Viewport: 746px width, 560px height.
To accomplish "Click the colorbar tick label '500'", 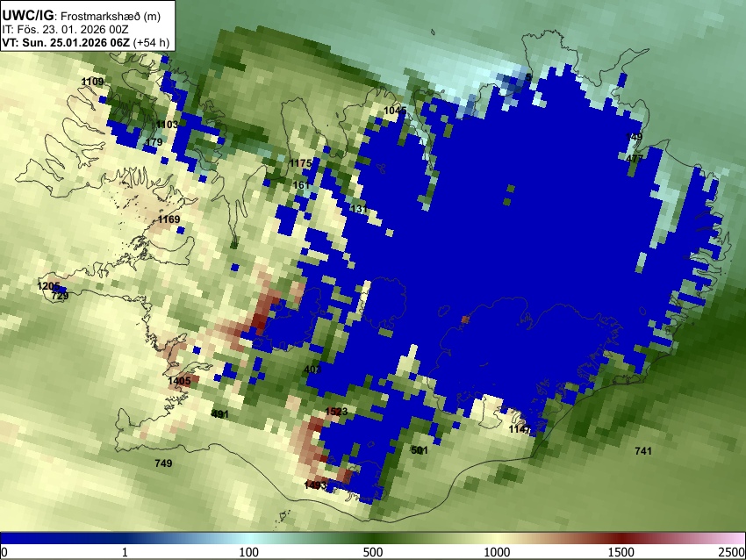I will tap(373, 552).
